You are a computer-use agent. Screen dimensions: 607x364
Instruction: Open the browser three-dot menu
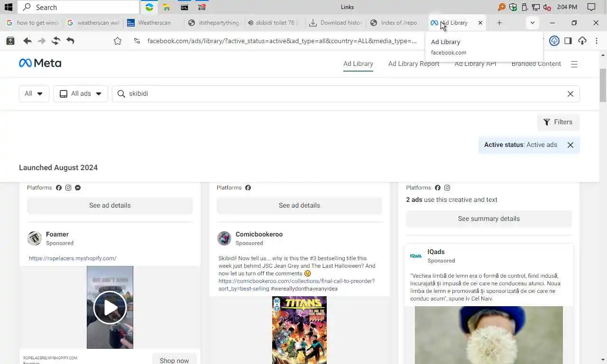tap(597, 41)
